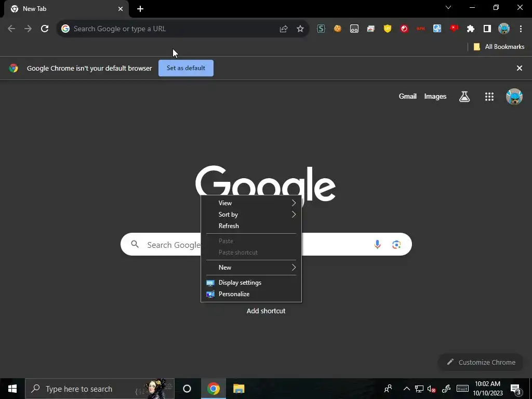Image resolution: width=532 pixels, height=399 pixels.
Task: Select Personalize in the context menu
Action: click(x=251, y=294)
